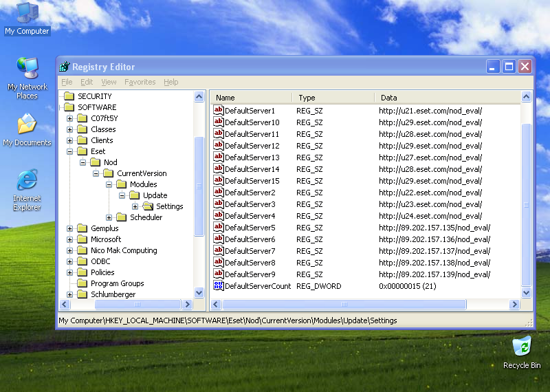Click the SECURITY folder icon in tree

click(x=69, y=96)
